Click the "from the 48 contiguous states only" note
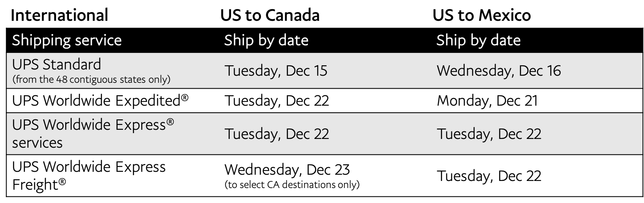The image size is (644, 203). pos(91,79)
